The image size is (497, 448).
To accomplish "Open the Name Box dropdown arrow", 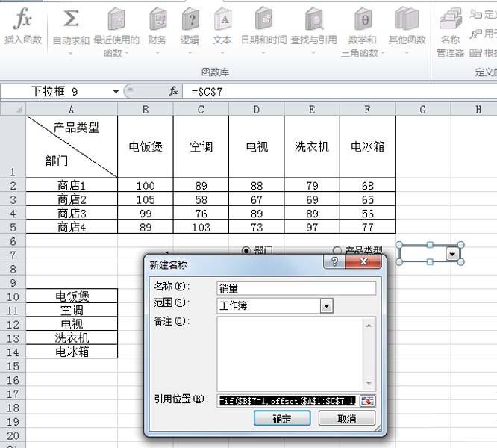I will pyautogui.click(x=116, y=91).
